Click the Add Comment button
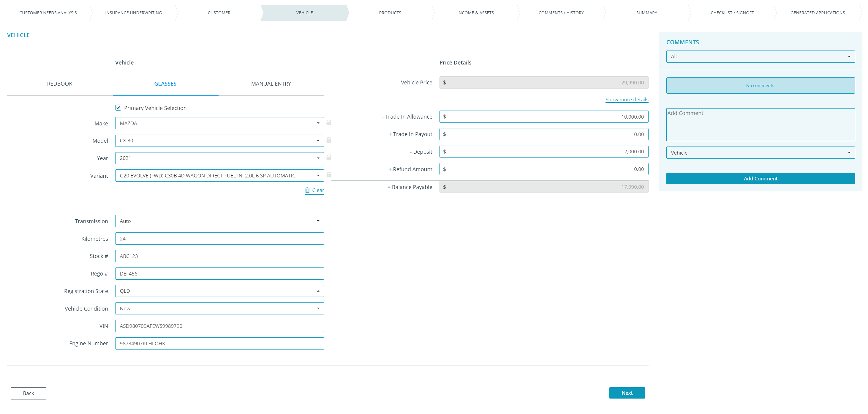The width and height of the screenshot is (868, 414). tap(760, 179)
